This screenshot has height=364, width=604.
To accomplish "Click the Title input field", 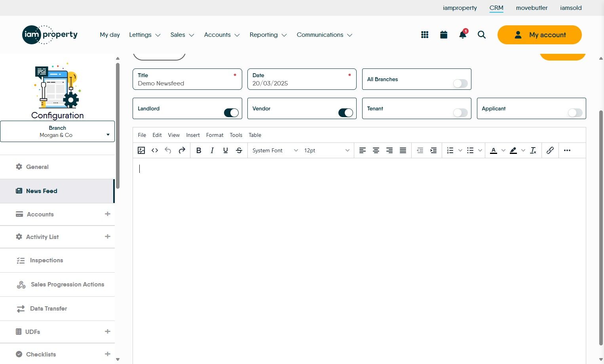I will [x=187, y=79].
